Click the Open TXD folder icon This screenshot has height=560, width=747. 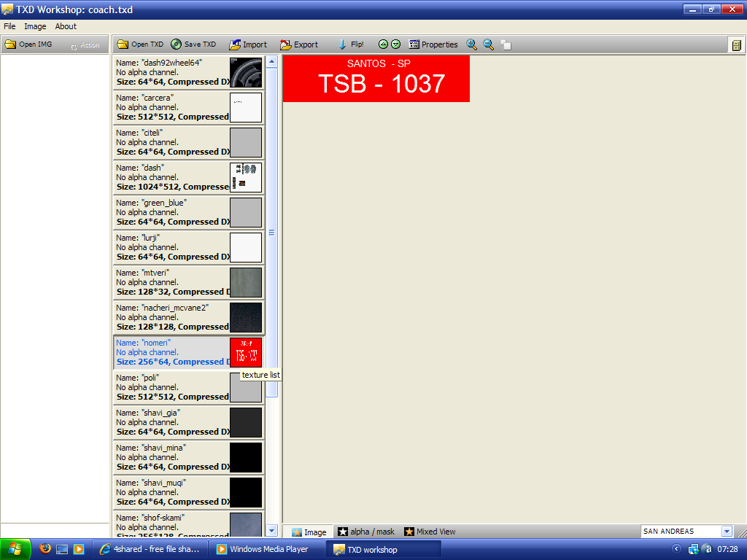point(123,44)
